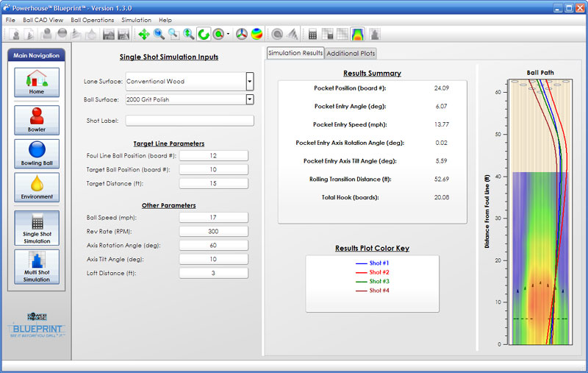
Task: Click the Results Summary heading
Action: 372,73
